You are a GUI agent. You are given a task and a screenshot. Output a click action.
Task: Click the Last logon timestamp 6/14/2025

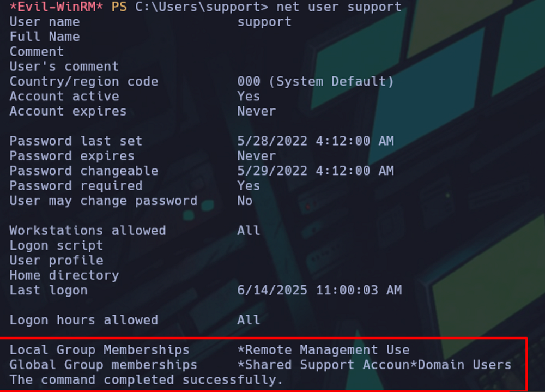pyautogui.click(x=319, y=290)
